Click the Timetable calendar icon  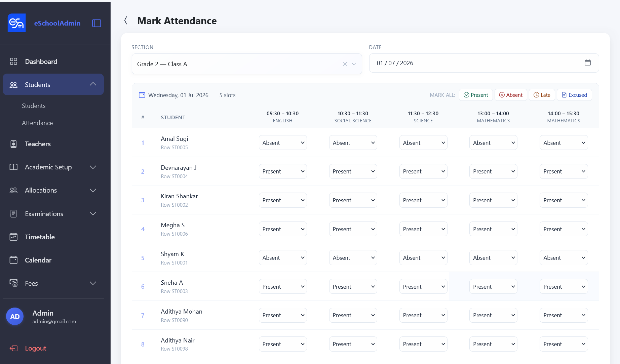click(x=13, y=237)
